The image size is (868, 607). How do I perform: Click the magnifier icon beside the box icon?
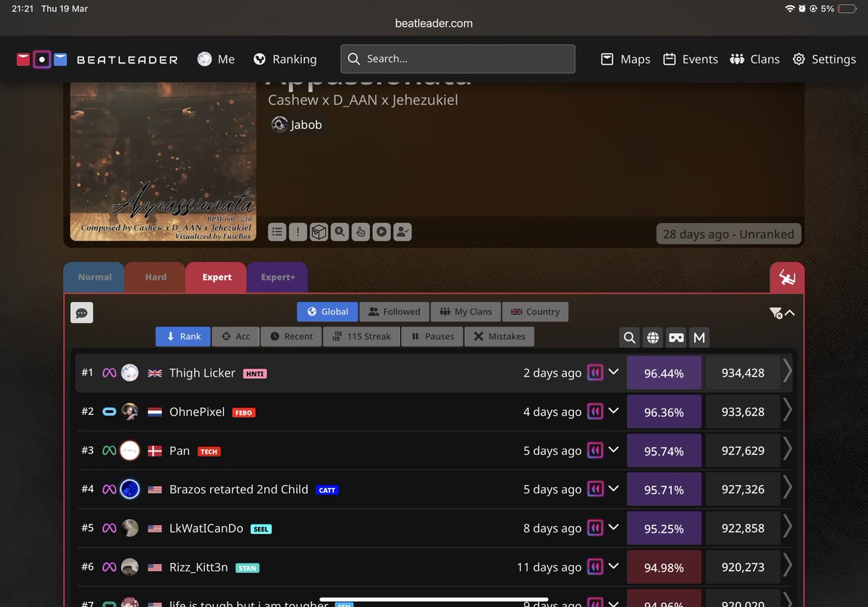[x=340, y=232]
